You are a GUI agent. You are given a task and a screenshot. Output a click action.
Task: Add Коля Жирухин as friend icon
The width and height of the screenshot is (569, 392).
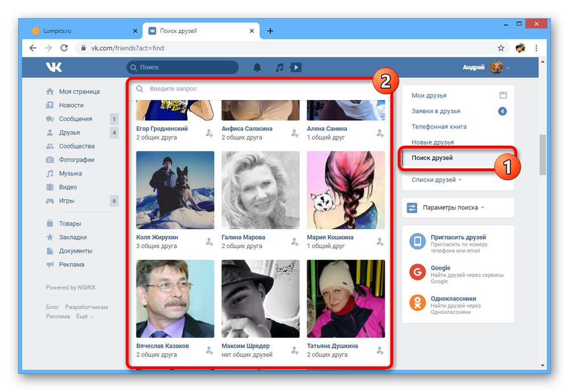click(x=209, y=242)
